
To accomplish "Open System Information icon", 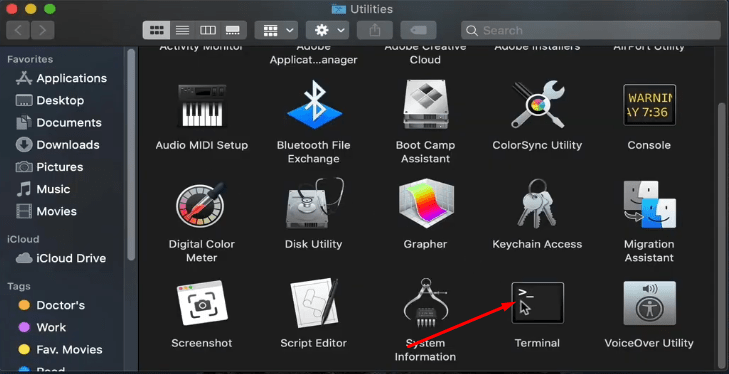I will (425, 303).
